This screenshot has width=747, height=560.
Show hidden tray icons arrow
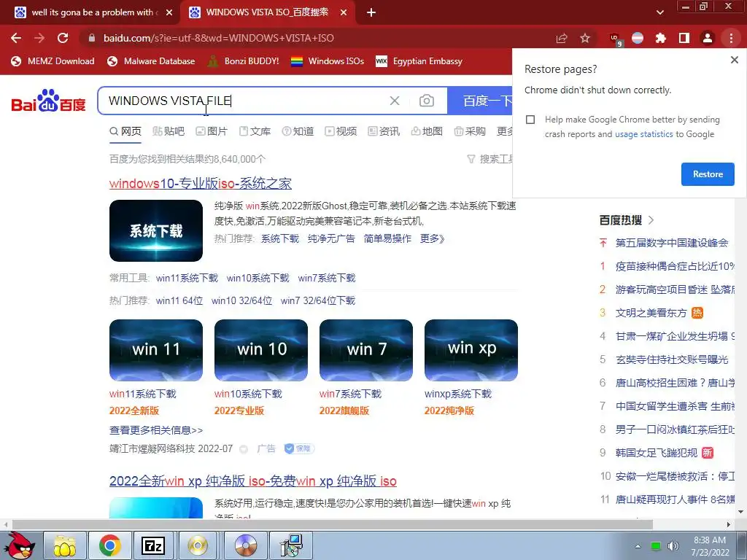point(638,546)
